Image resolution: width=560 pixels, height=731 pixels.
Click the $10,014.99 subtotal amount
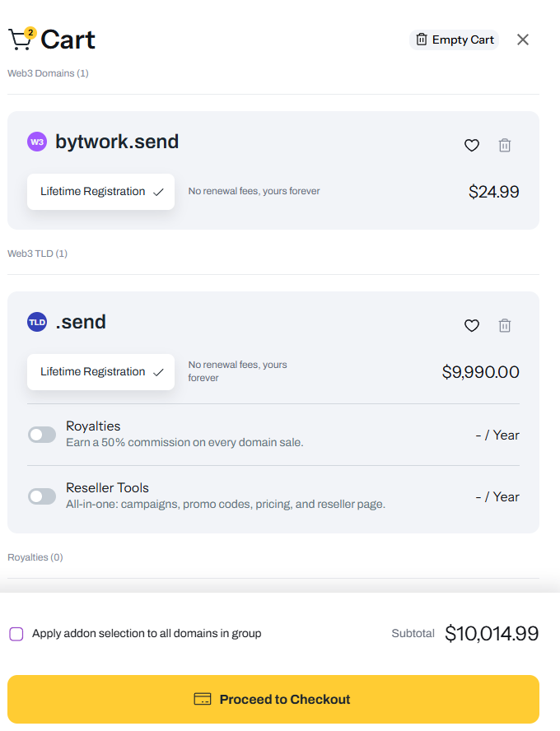click(492, 634)
